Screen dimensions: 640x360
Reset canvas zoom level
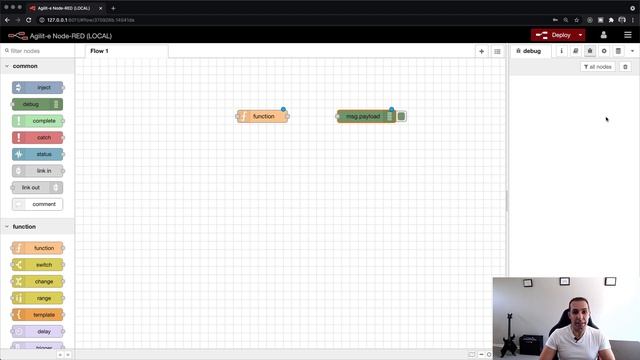[489, 355]
